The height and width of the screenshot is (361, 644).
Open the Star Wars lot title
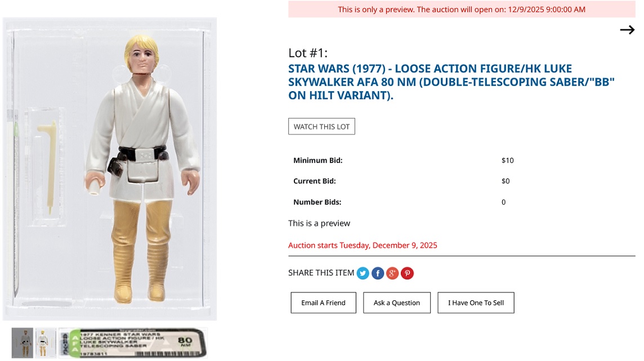451,82
